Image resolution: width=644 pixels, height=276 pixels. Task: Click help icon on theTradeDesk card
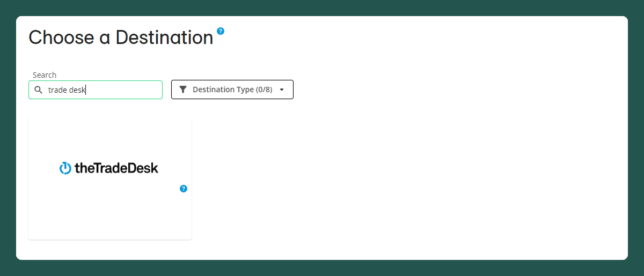184,189
